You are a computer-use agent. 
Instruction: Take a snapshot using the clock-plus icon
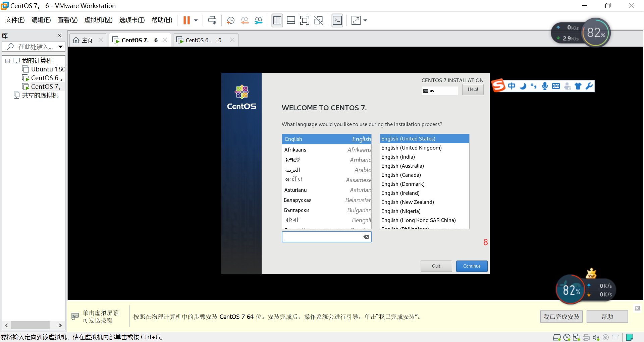(230, 20)
